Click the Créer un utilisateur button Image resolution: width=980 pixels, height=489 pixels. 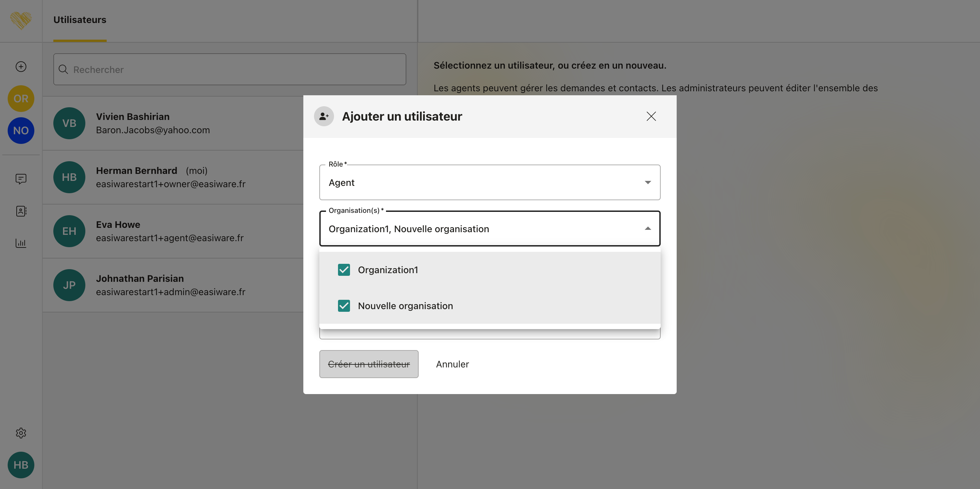pyautogui.click(x=369, y=364)
